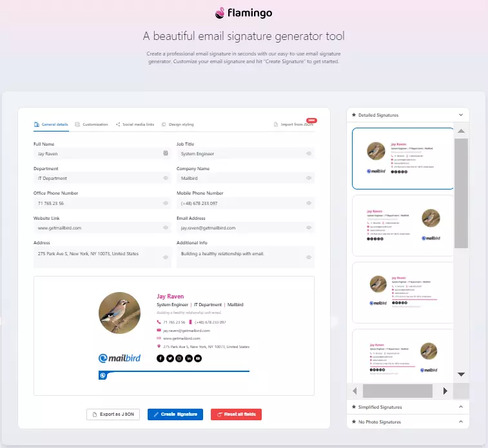Click the Website Link input field
This screenshot has width=488, height=448.
click(x=102, y=228)
